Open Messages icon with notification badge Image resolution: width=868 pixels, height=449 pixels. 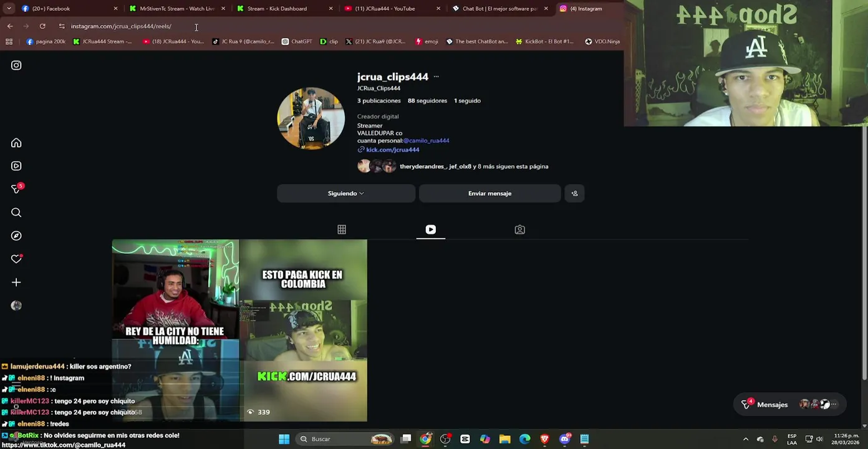pos(17,189)
